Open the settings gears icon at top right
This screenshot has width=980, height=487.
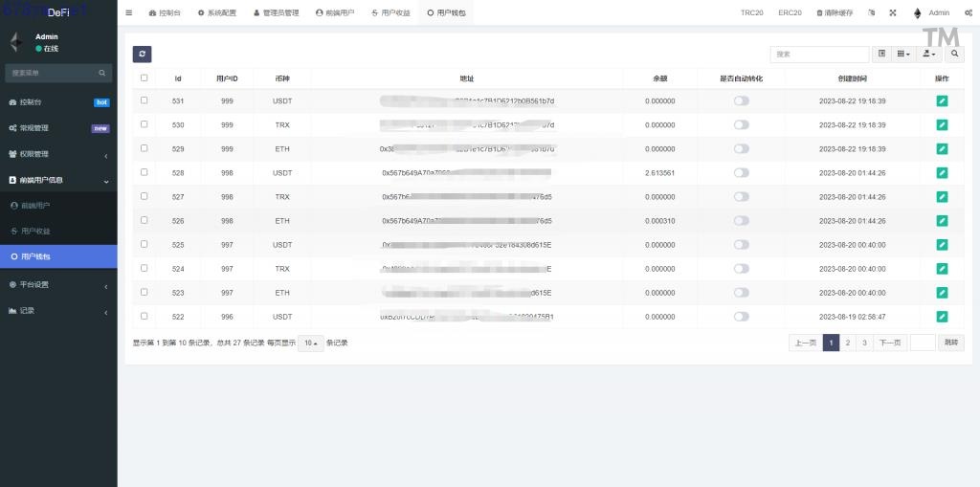point(969,12)
